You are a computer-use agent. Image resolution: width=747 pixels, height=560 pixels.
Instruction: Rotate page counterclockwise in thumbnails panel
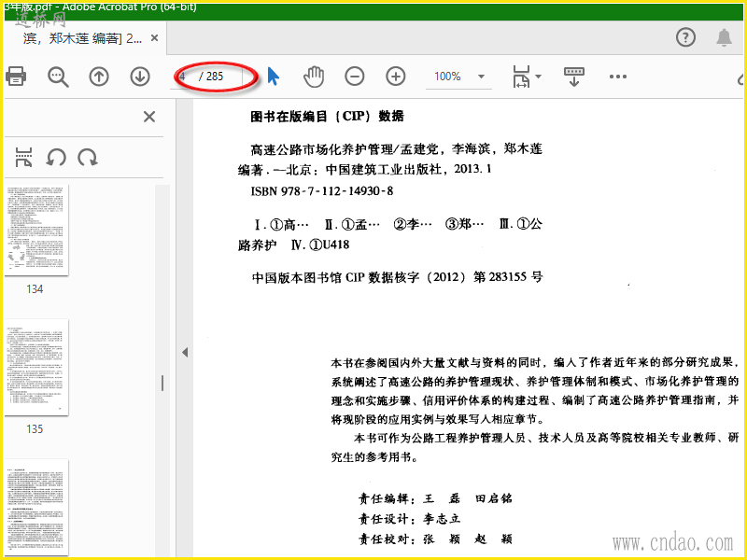(56, 158)
